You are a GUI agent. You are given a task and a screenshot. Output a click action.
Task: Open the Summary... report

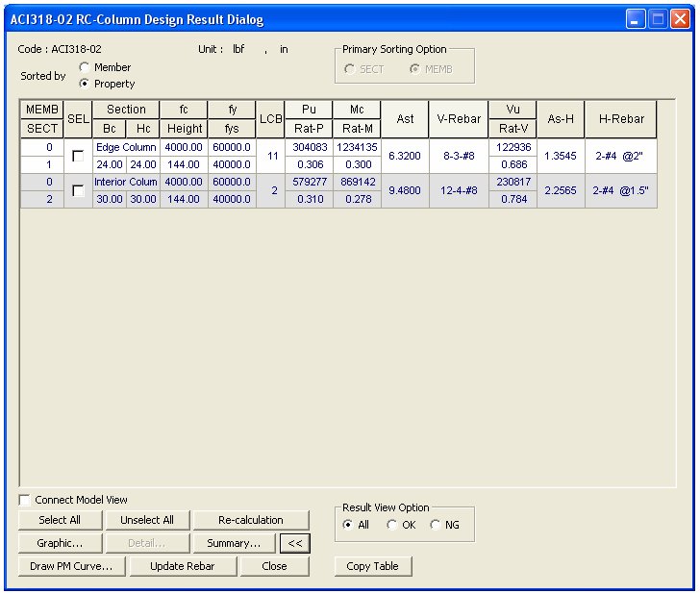tap(234, 543)
